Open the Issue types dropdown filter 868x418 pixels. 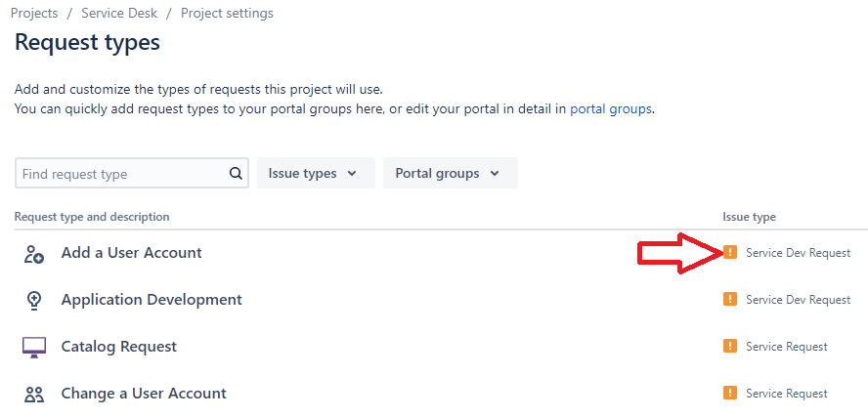316,173
